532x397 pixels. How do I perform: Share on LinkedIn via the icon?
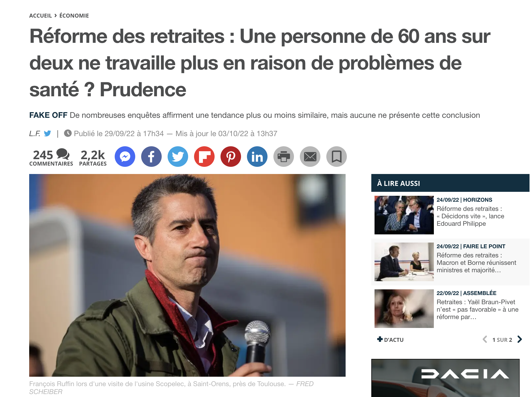pos(257,157)
